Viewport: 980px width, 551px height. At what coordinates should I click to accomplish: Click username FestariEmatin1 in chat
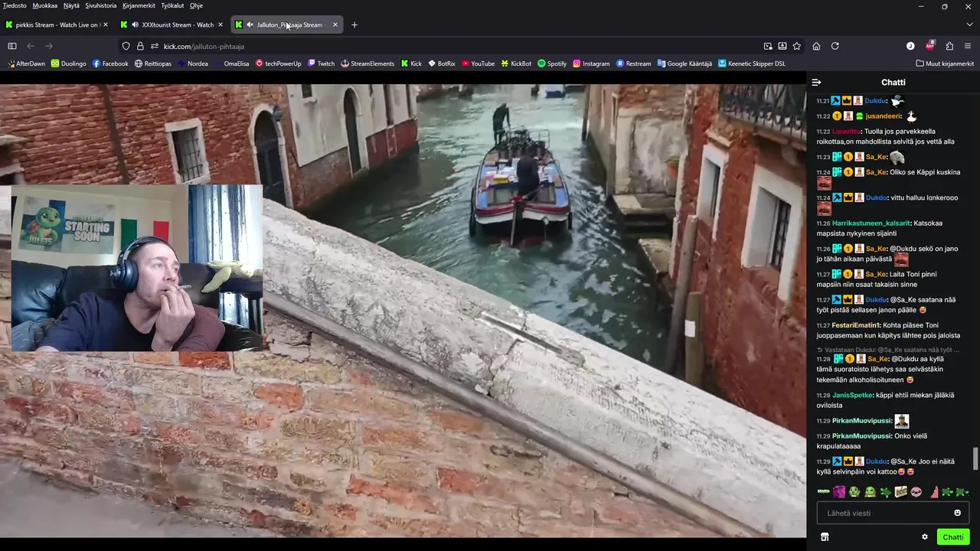click(855, 325)
